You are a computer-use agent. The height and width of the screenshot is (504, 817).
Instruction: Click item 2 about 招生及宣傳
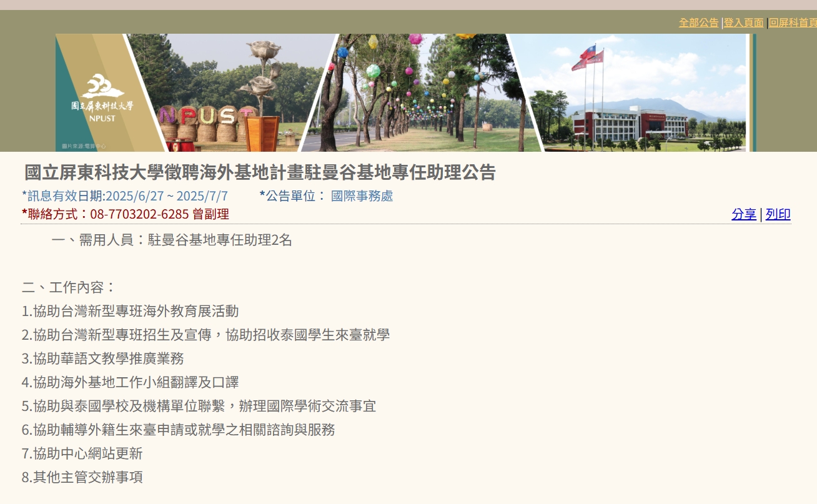(205, 335)
